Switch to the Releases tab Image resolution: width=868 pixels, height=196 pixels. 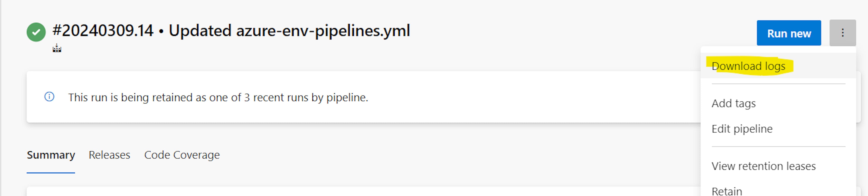coord(109,155)
